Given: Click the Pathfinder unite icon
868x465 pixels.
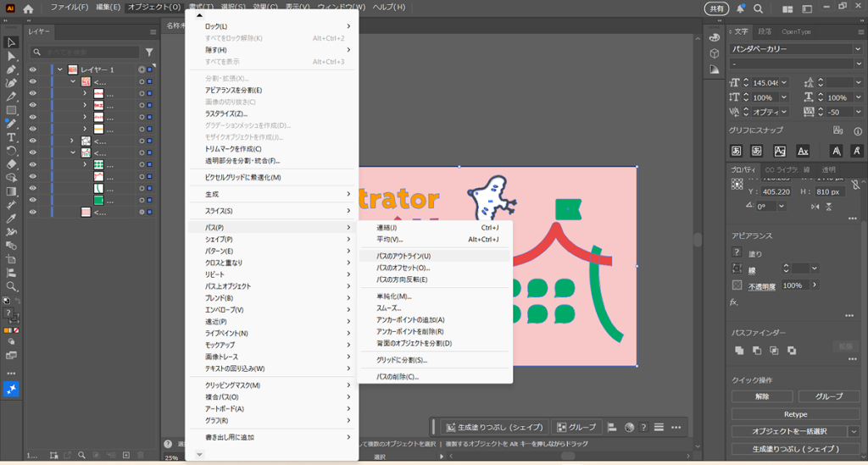Looking at the screenshot, I should pos(739,350).
